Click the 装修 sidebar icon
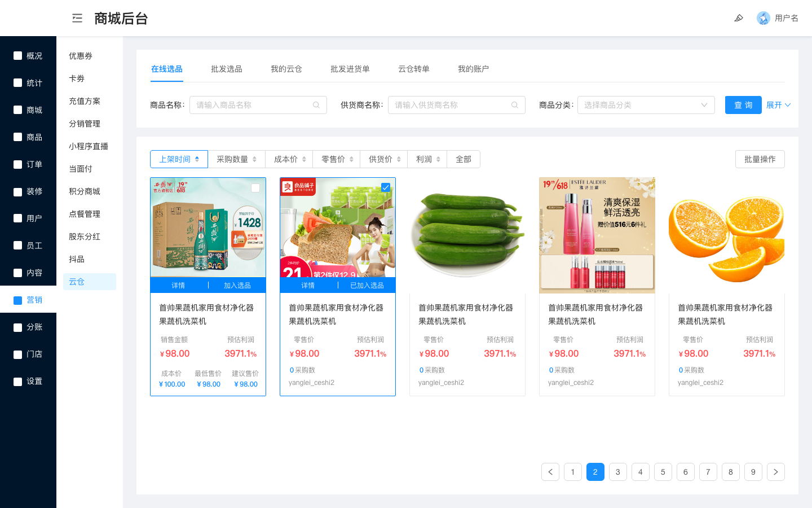The width and height of the screenshot is (812, 508). 18,191
